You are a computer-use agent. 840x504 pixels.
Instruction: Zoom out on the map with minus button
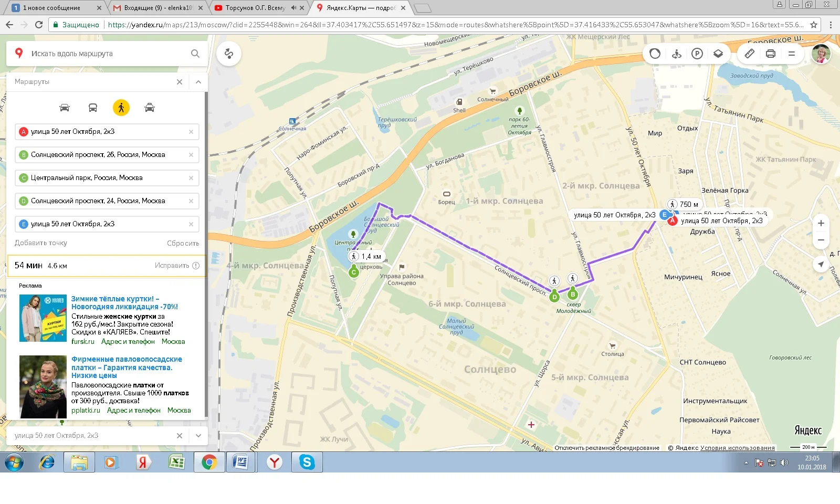point(821,240)
